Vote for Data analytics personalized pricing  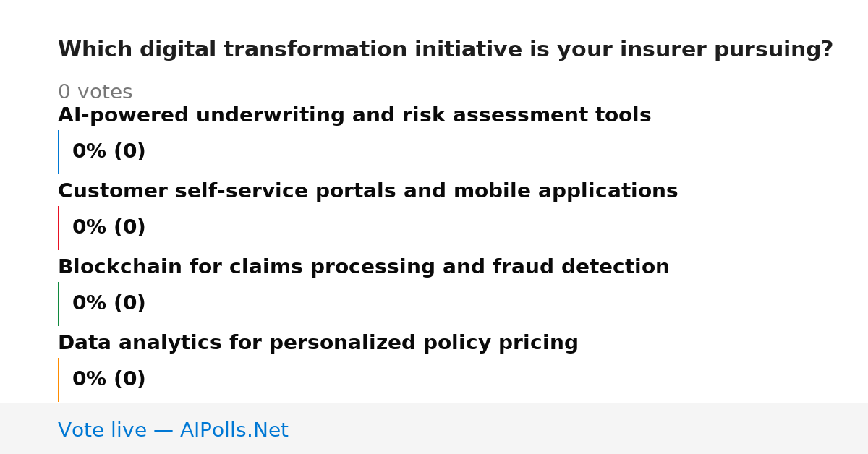318,343
